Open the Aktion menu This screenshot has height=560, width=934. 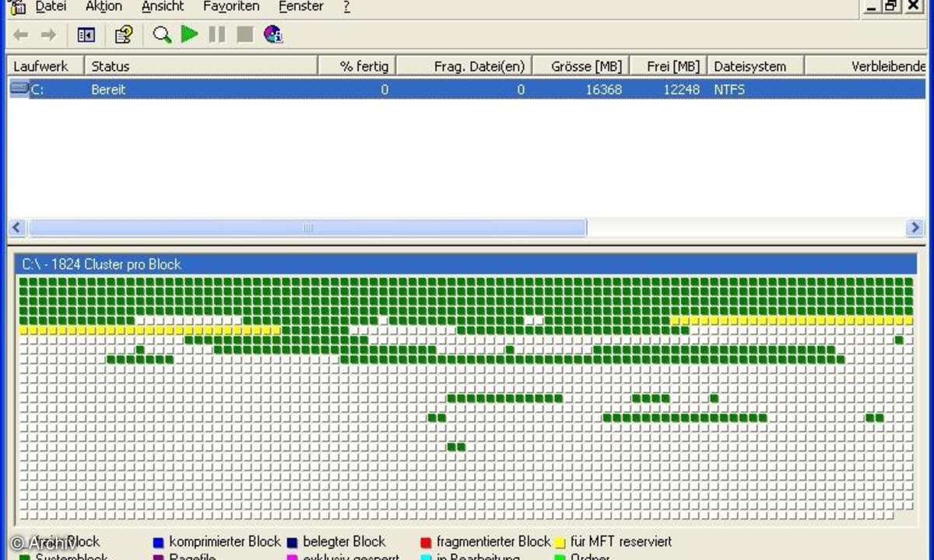coord(104,6)
